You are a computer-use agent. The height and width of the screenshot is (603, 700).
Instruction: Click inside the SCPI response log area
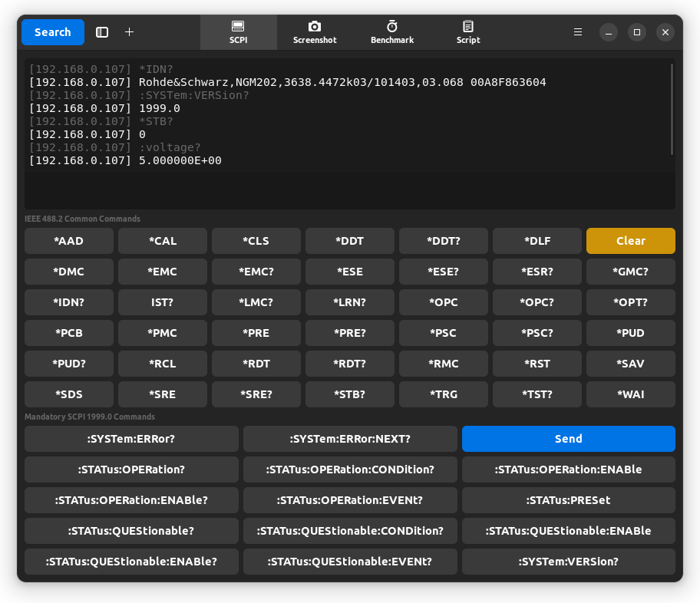coord(345,184)
